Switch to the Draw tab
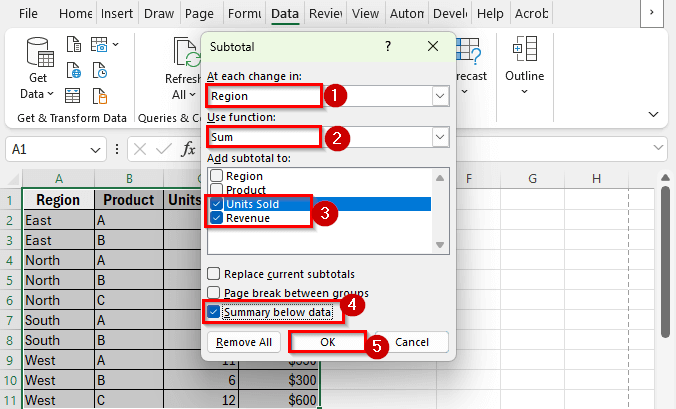This screenshot has height=409, width=676. (x=159, y=14)
